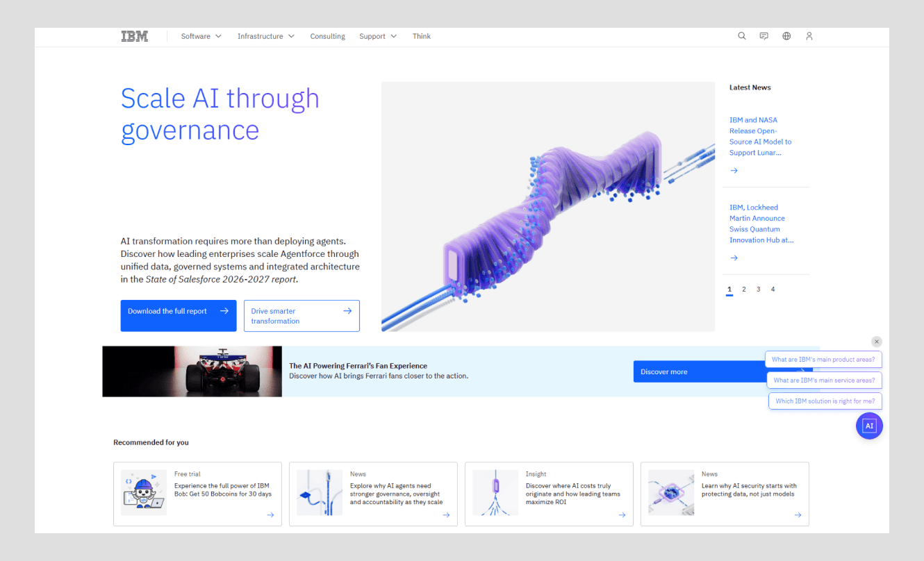Go to news page 3

tap(759, 290)
